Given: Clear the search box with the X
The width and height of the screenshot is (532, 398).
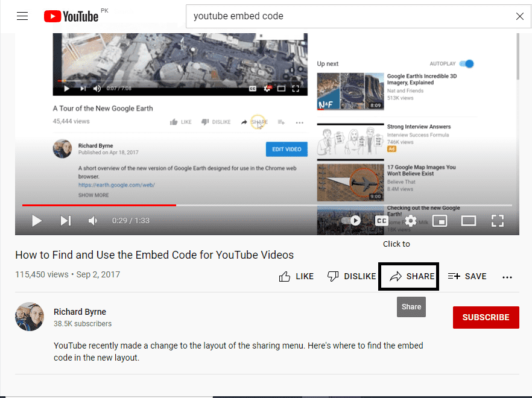Looking at the screenshot, I should 519,16.
